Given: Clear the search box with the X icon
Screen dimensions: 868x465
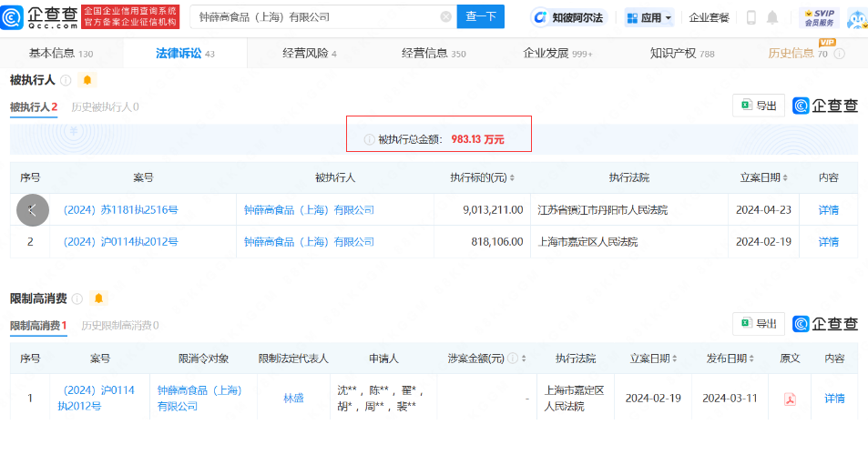Looking at the screenshot, I should (445, 17).
